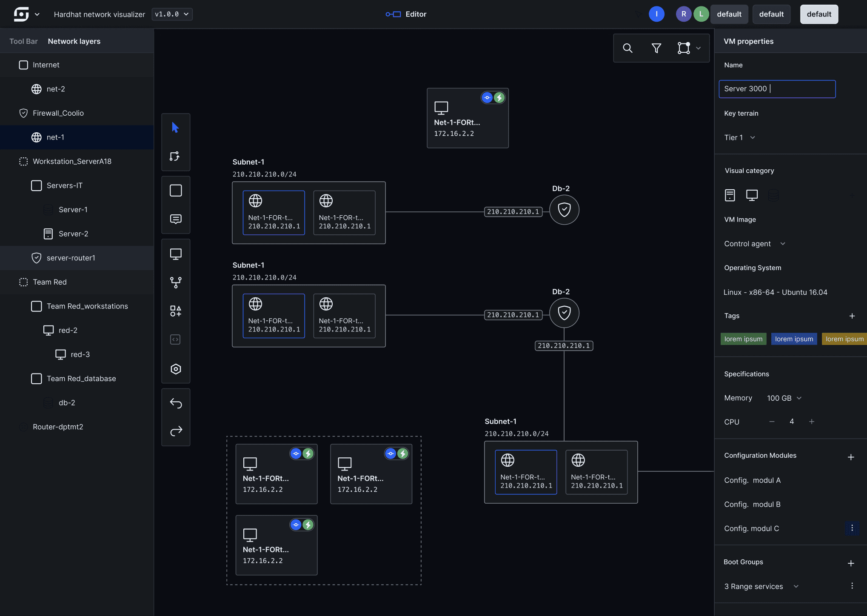The image size is (867, 616).
Task: Toggle the Internet layer checkbox
Action: point(24,65)
